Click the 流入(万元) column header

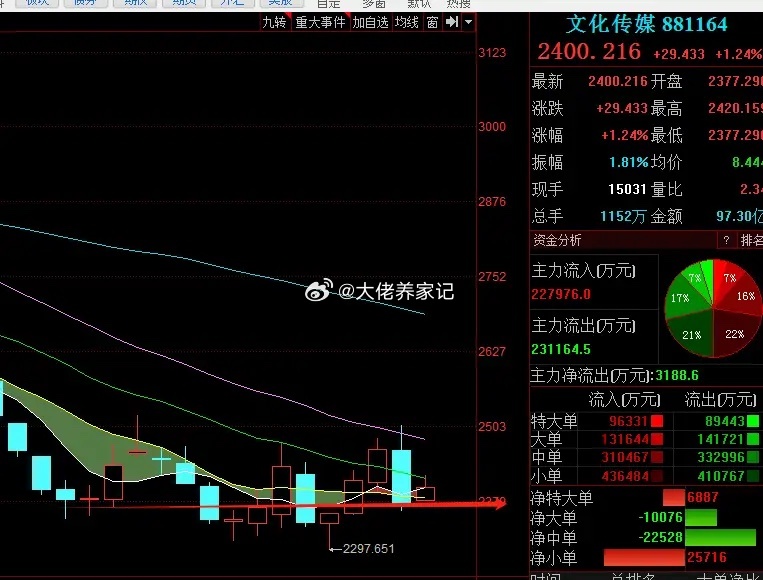coord(624,399)
